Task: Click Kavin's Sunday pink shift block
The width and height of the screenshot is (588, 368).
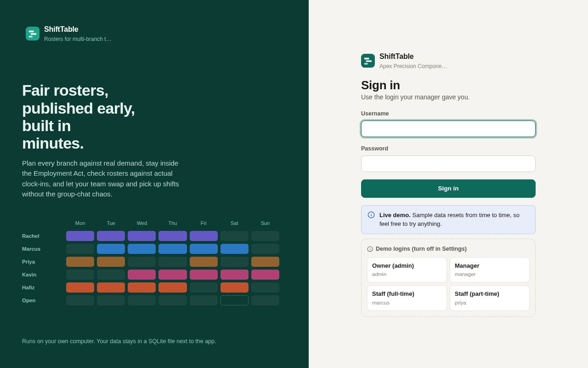Action: click(265, 275)
